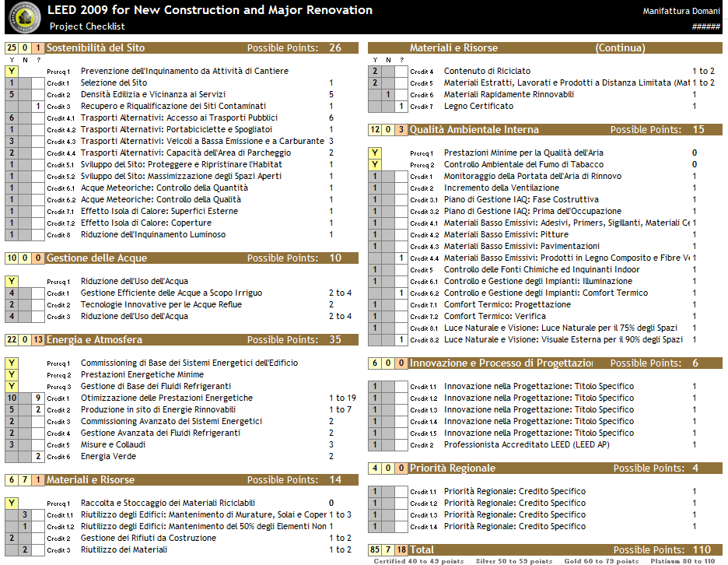
Task: Select 'Trasporti Alternativi: Portabiciclette e Spogliatoi'
Action: point(177,129)
